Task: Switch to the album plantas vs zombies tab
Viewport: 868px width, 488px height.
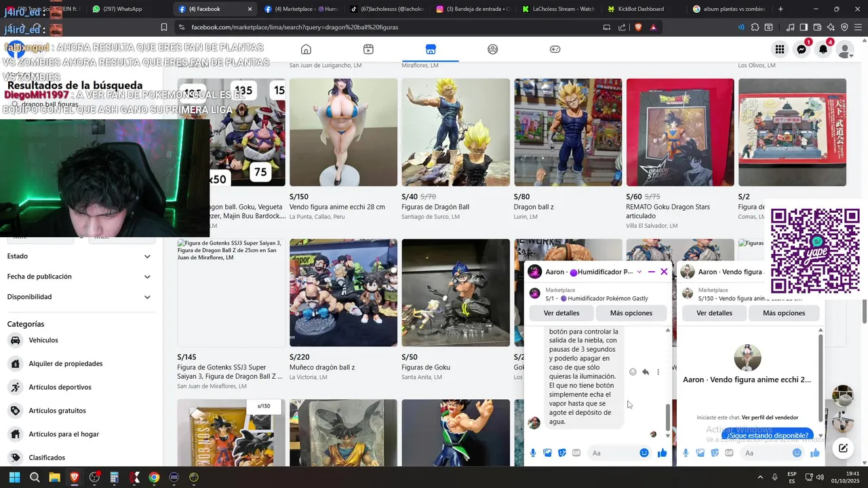Action: (x=730, y=9)
